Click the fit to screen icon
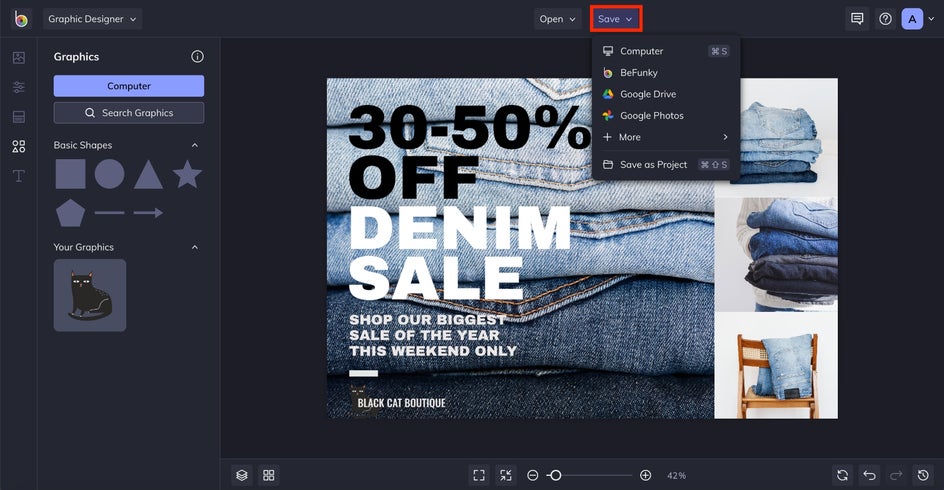The height and width of the screenshot is (490, 944). [x=479, y=476]
